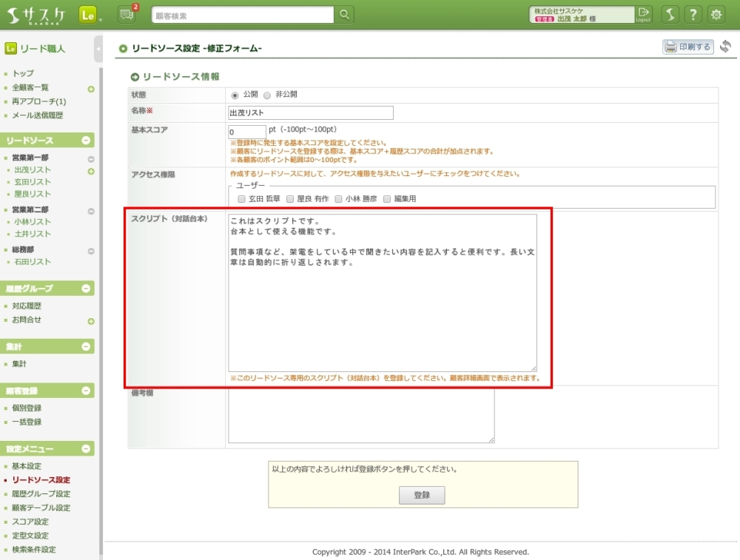Collapse the sidebar with the handle arrow
The width and height of the screenshot is (740, 560).
pos(98,48)
